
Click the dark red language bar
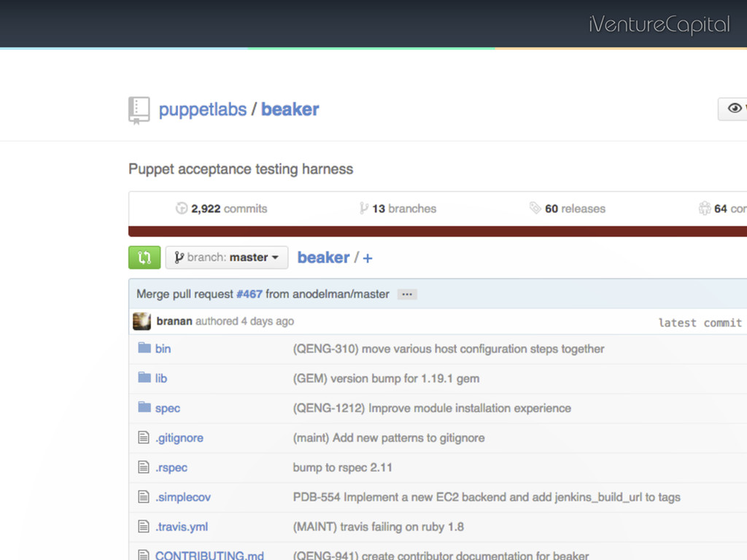(x=438, y=231)
